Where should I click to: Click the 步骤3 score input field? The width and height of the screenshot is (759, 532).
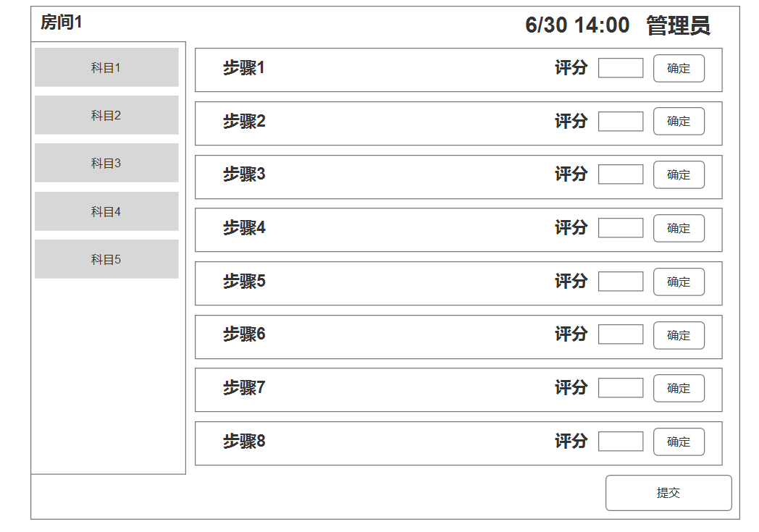[x=621, y=174]
